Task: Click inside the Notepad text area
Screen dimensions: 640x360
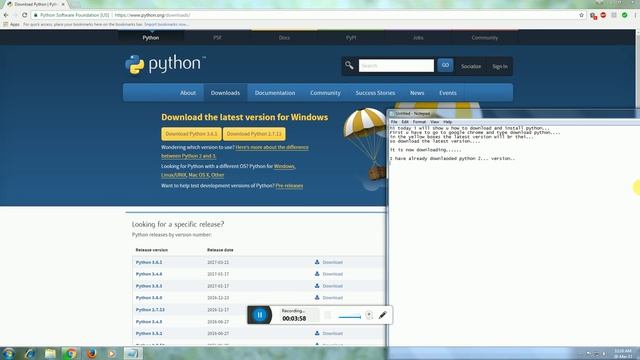Action: [514, 236]
